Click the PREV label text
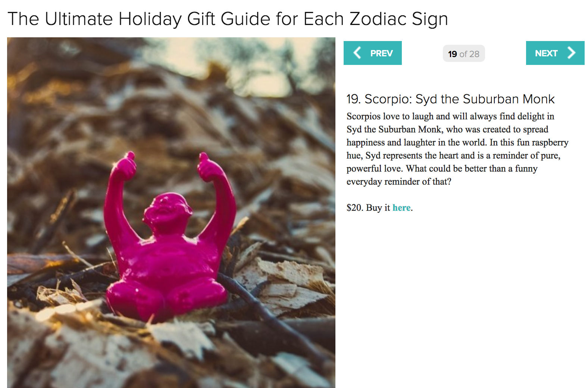 (x=381, y=53)
